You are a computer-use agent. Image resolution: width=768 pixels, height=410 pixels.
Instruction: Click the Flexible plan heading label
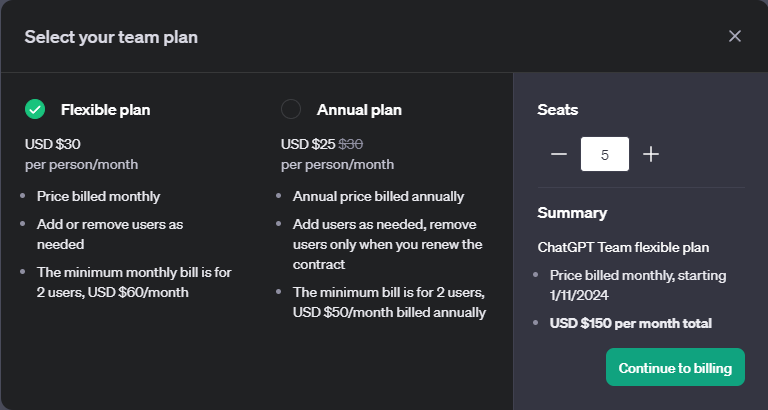105,110
